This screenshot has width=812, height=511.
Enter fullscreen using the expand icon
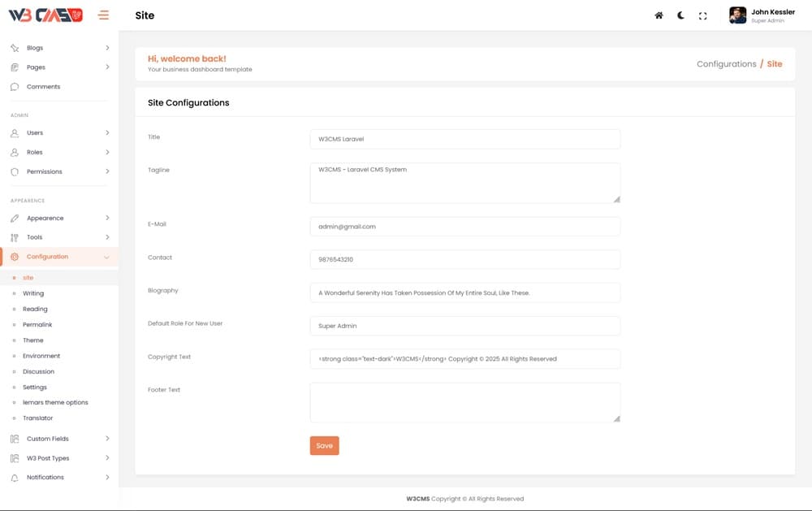(x=703, y=15)
